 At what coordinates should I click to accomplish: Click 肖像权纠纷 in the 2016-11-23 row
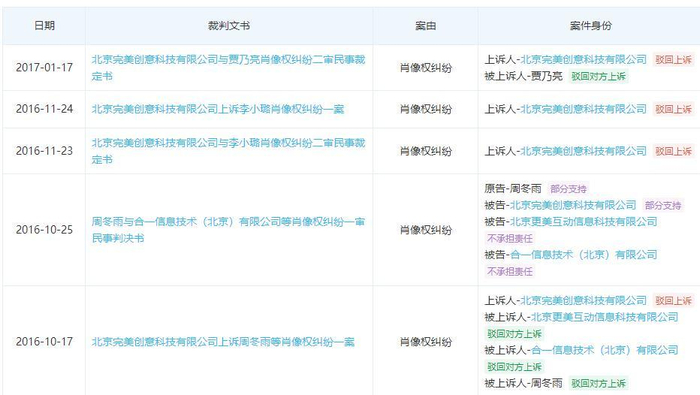pyautogui.click(x=425, y=151)
